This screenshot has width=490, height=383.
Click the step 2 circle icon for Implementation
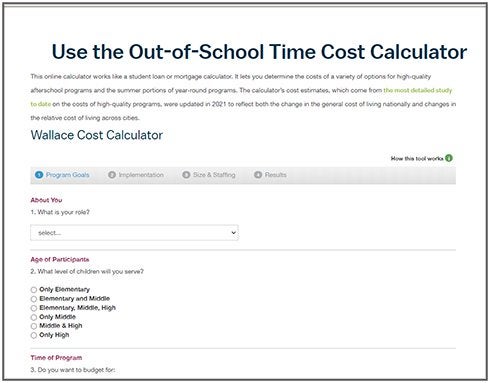pos(112,175)
